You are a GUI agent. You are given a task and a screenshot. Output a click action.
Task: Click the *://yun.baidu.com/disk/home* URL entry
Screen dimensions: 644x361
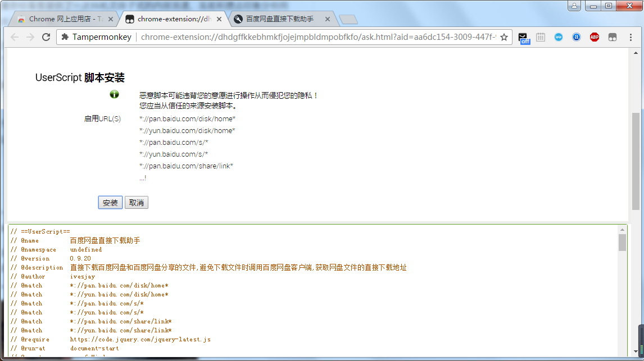coord(187,131)
